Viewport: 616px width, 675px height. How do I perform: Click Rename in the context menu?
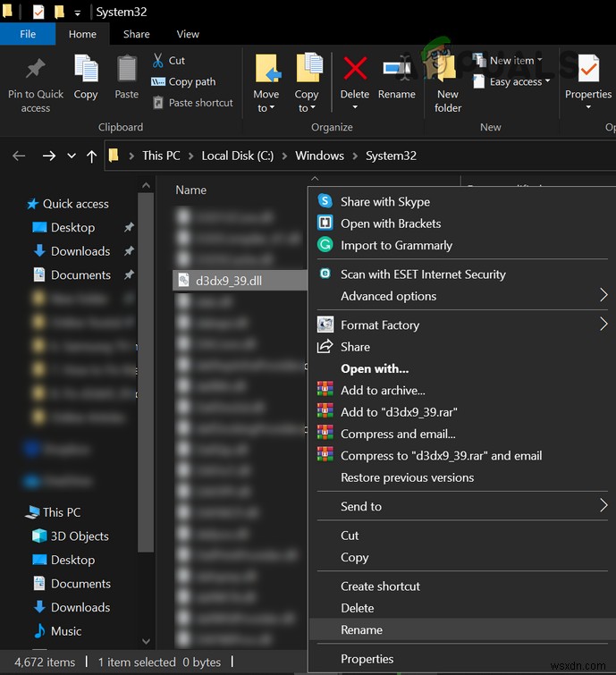pyautogui.click(x=361, y=629)
